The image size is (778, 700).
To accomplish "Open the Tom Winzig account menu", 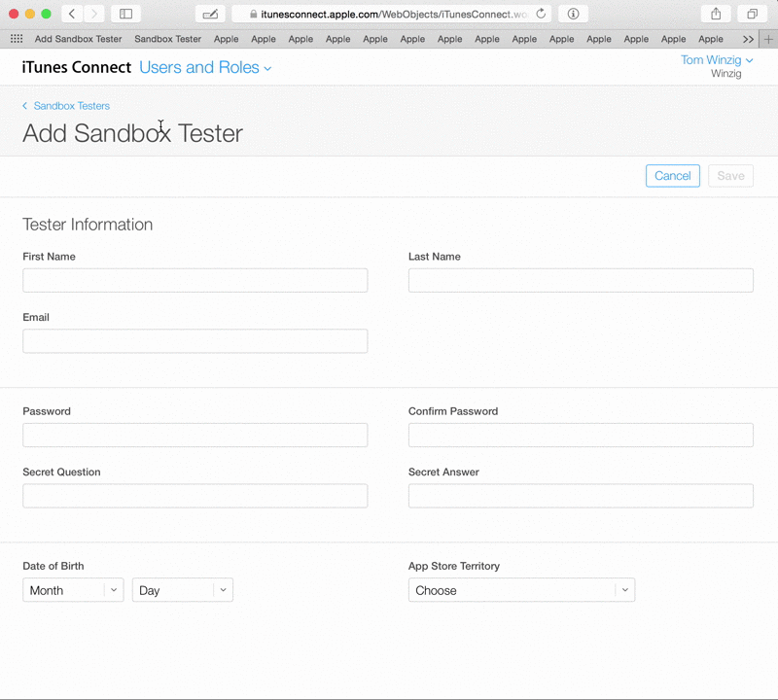I will pos(717,60).
